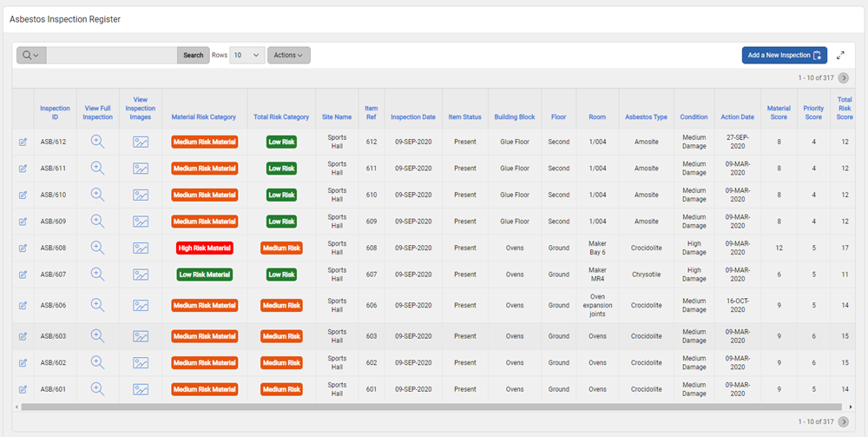Open inspection images for ASB/606
This screenshot has width=868, height=437.
pos(141,305)
